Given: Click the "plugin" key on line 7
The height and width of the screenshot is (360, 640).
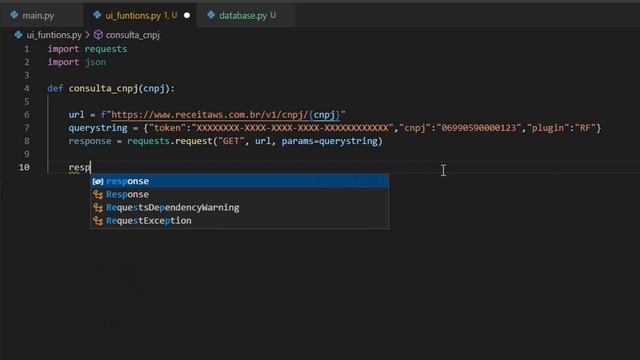Looking at the screenshot, I should 549,128.
